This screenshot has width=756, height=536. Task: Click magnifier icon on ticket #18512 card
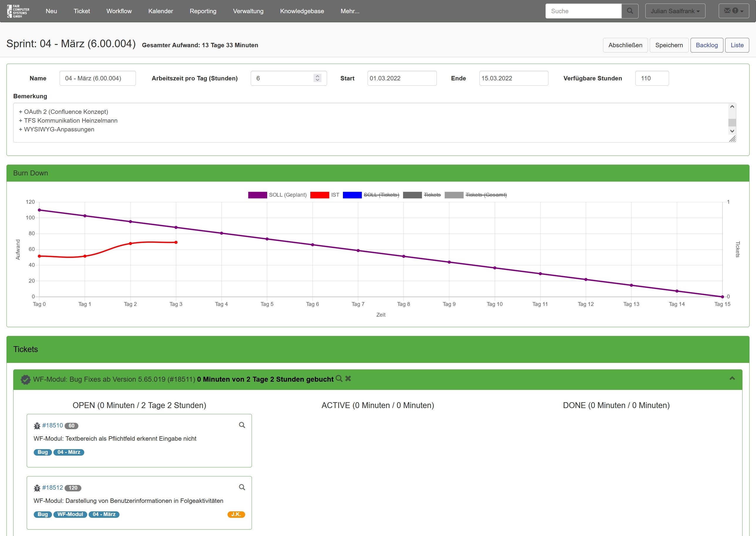tap(242, 487)
